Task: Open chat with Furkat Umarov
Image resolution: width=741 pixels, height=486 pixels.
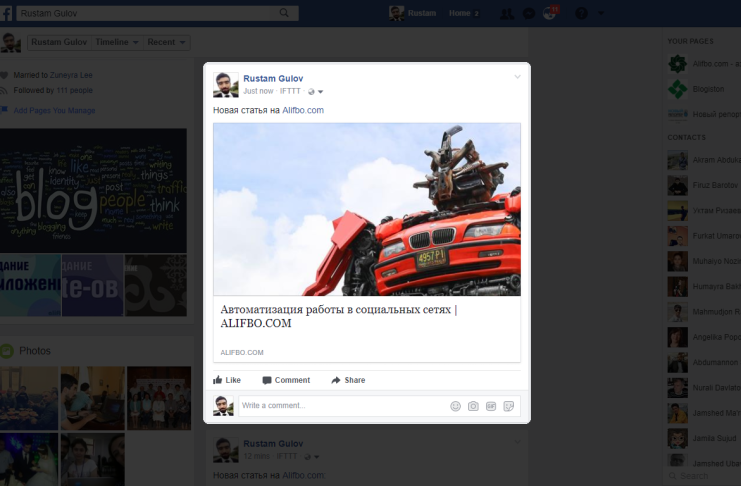Action: [704, 236]
